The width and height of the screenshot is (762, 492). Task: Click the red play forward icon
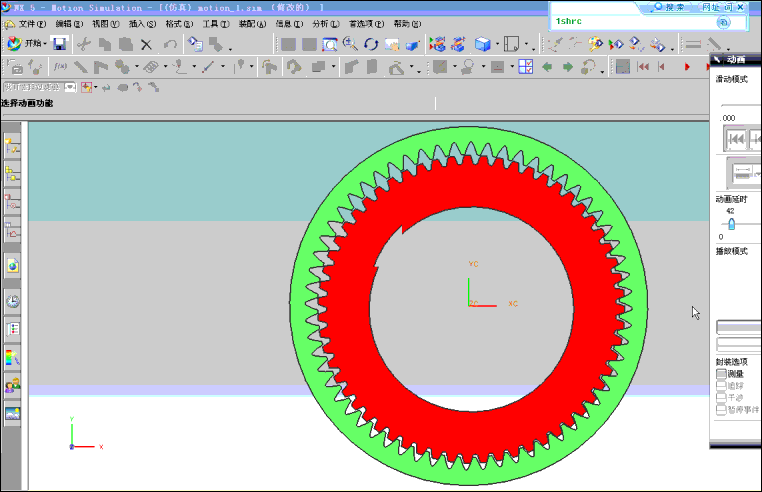pyautogui.click(x=687, y=67)
